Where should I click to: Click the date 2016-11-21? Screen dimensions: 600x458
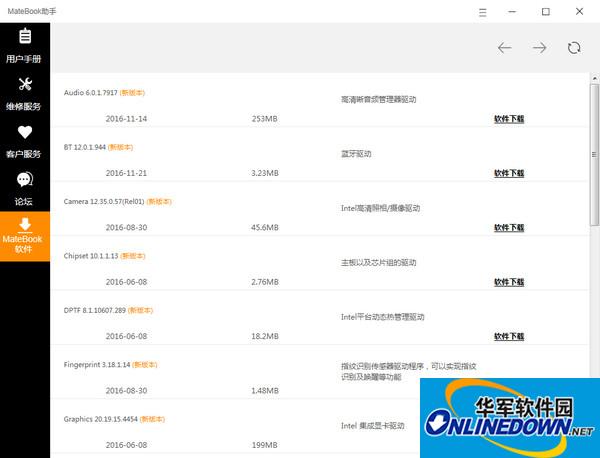[126, 173]
